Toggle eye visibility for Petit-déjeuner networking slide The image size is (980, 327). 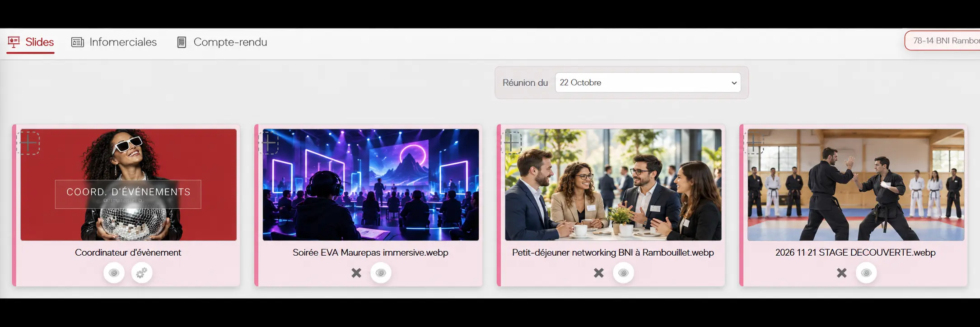click(623, 273)
